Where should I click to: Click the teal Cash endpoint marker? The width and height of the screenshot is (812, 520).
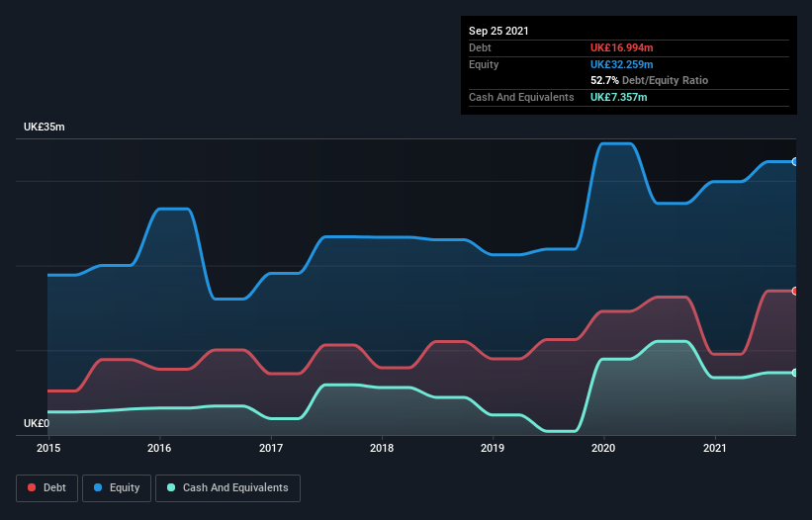(795, 373)
